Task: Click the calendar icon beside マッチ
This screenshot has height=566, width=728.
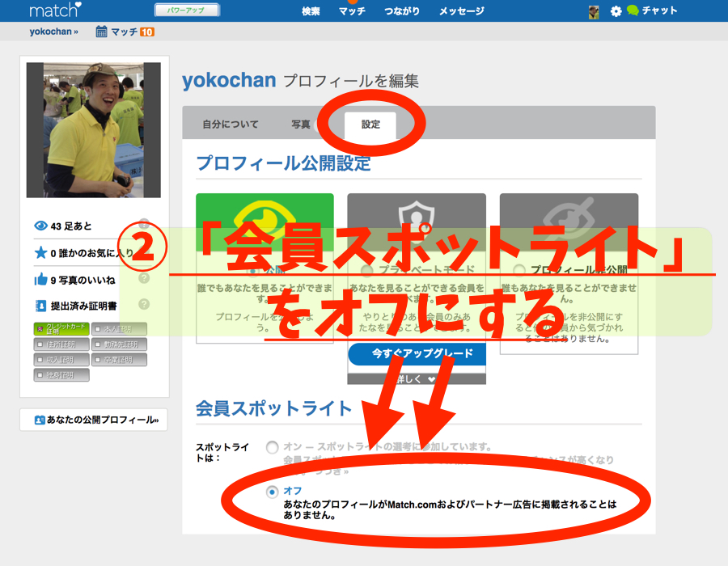Action: point(101,32)
